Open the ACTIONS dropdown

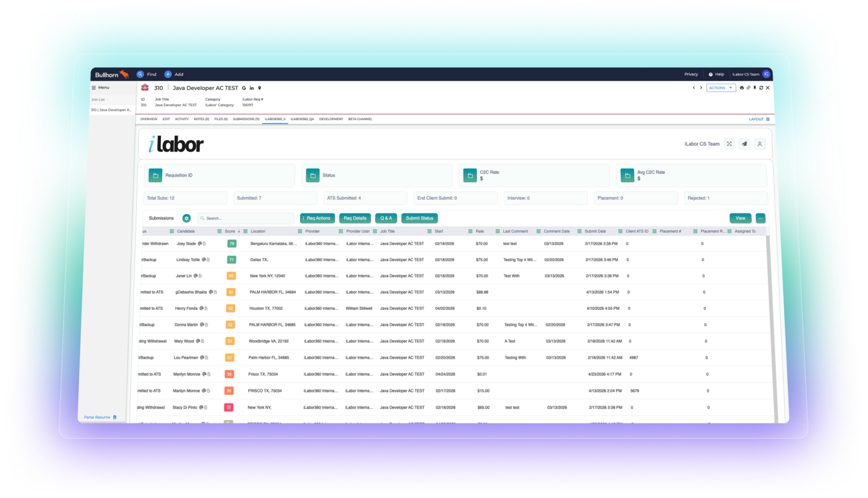pos(721,88)
